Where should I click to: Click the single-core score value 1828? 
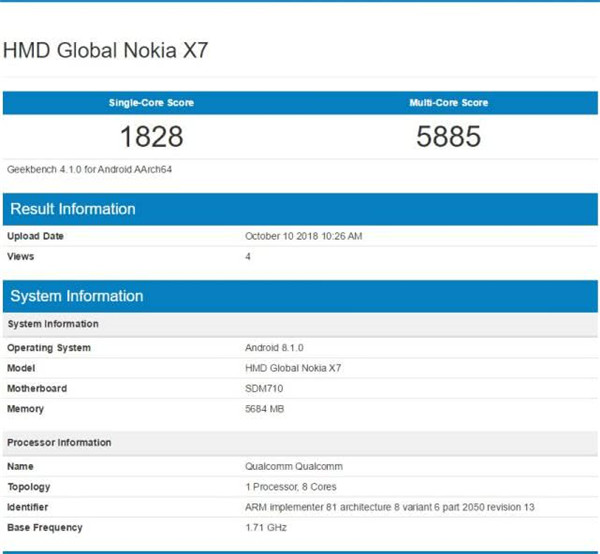click(x=150, y=137)
